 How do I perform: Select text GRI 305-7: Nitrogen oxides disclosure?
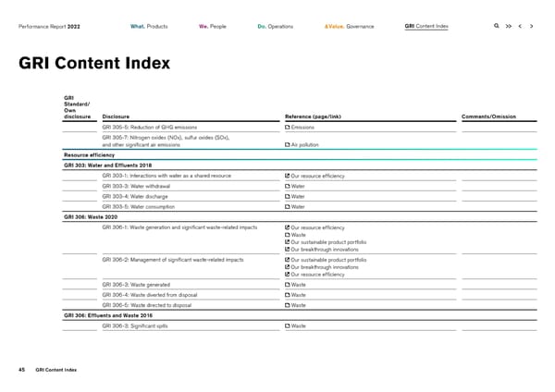coord(166,141)
